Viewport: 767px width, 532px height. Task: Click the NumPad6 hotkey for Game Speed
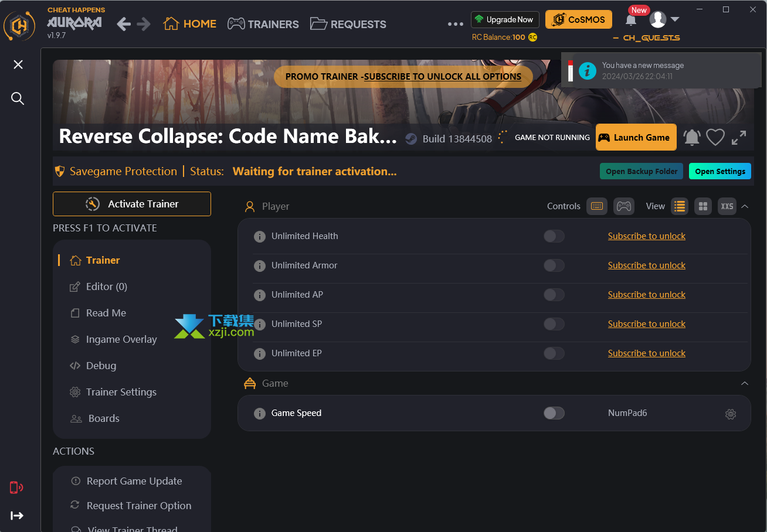627,413
